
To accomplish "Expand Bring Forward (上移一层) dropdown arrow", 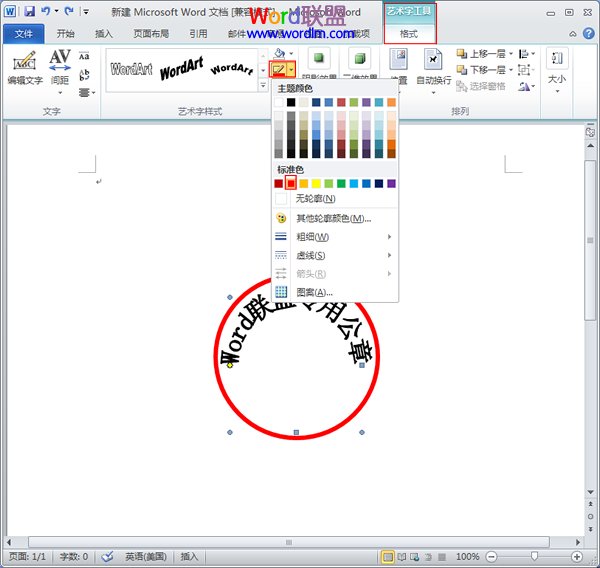I will [x=511, y=54].
